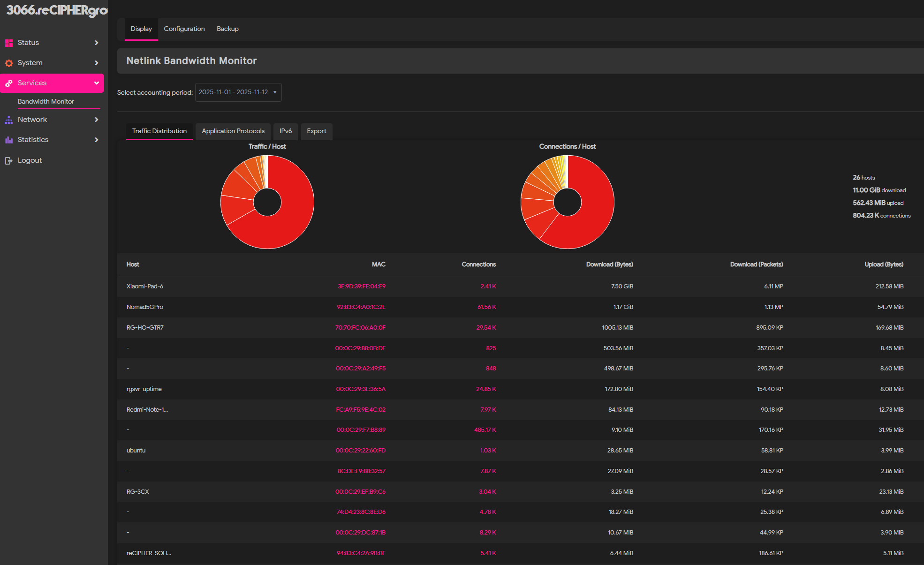Click the Connections column header

pos(478,264)
